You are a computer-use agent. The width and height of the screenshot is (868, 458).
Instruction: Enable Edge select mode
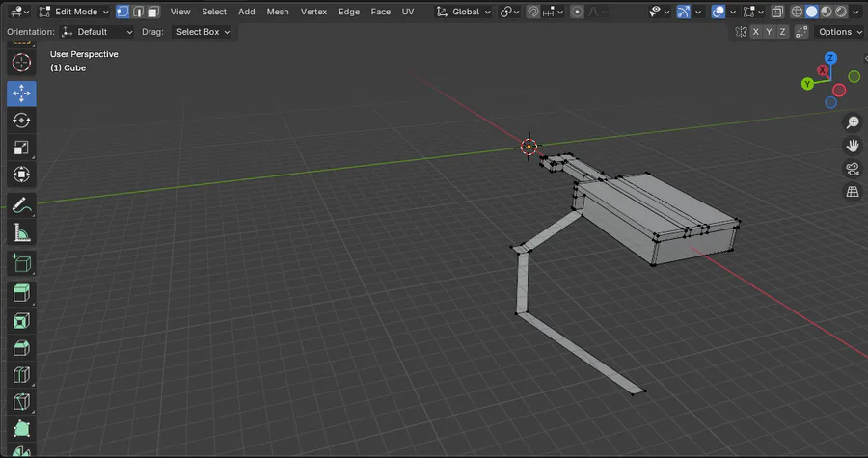138,12
